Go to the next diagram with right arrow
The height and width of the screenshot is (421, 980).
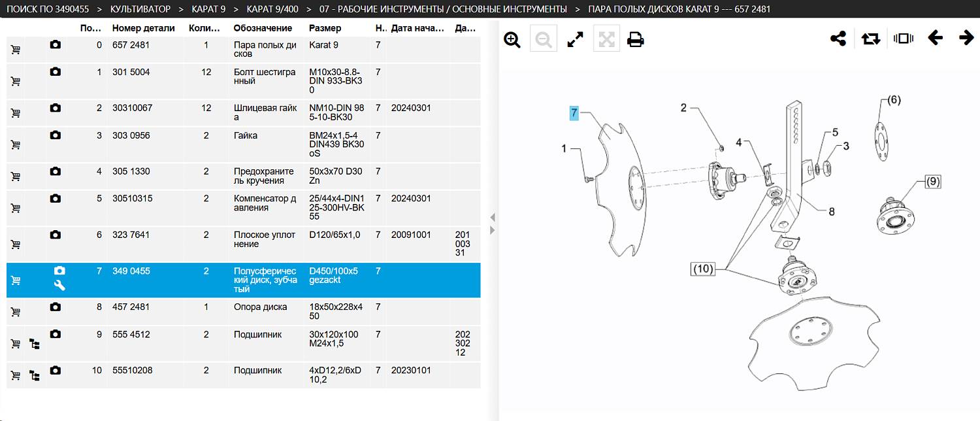(x=966, y=38)
